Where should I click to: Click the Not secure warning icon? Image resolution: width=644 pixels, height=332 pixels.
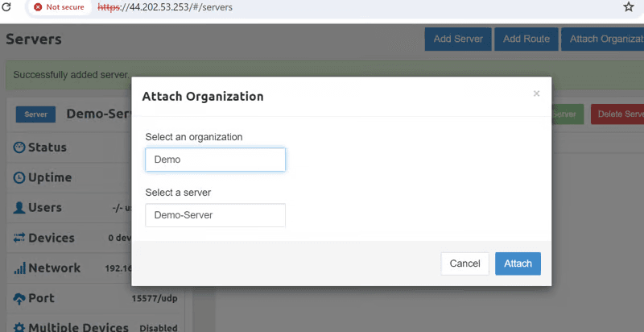[x=38, y=6]
